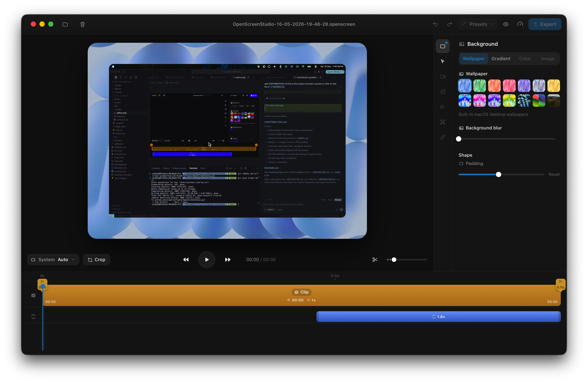Select the blue geometric pattern wallpaper
Image resolution: width=588 pixels, height=383 pixels.
point(465,100)
